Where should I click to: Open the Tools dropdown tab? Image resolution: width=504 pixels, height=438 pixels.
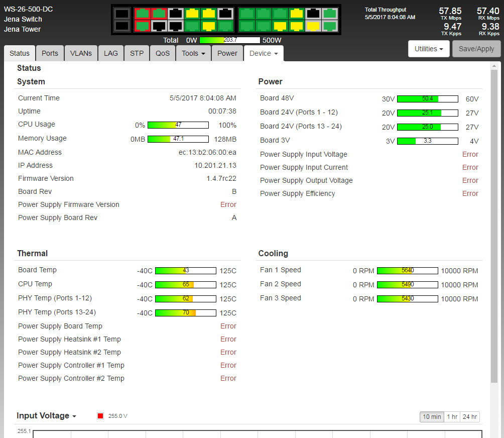tap(193, 53)
